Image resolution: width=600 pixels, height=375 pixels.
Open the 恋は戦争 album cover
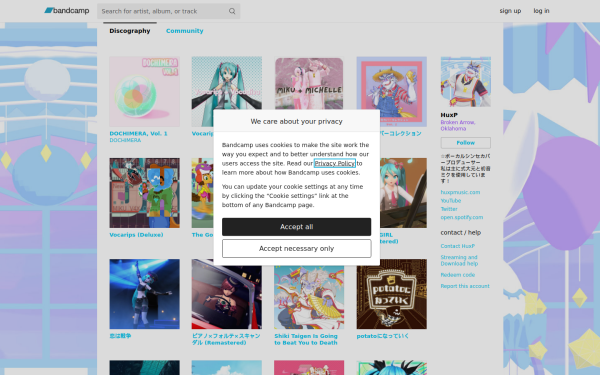point(144,294)
